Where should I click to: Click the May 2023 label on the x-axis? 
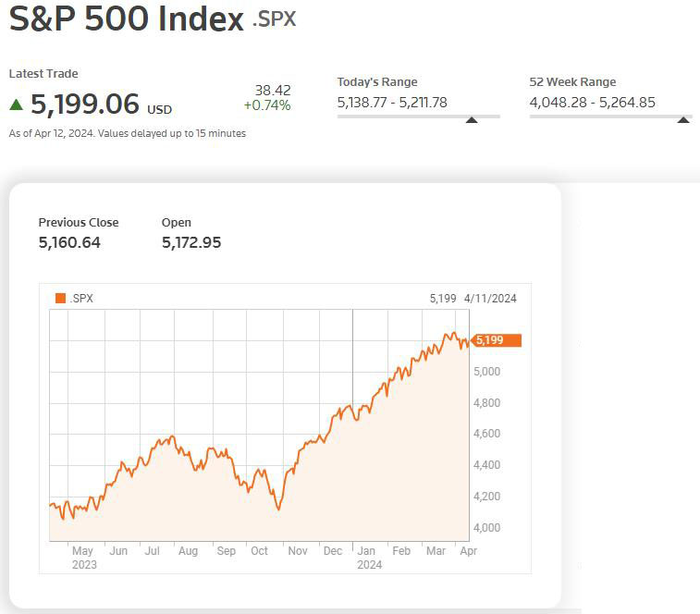tap(83, 557)
